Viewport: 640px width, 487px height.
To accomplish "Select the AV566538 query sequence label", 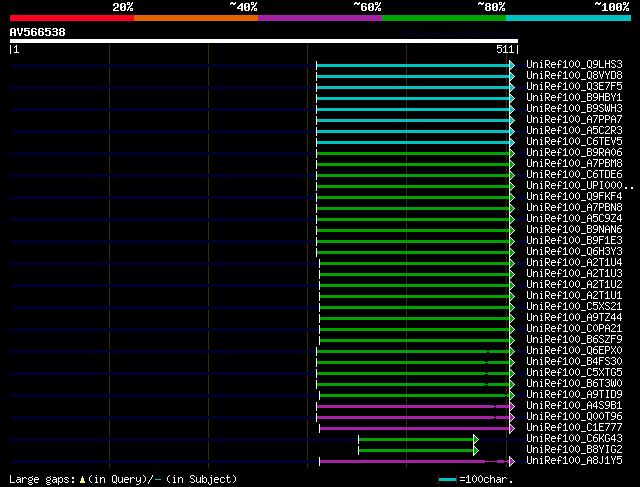I will [38, 32].
